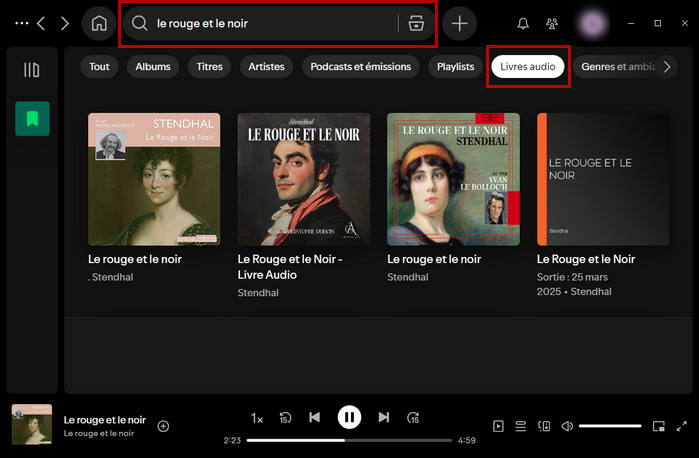Open the Browse icon in search bar
Image resolution: width=699 pixels, height=458 pixels.
(416, 24)
